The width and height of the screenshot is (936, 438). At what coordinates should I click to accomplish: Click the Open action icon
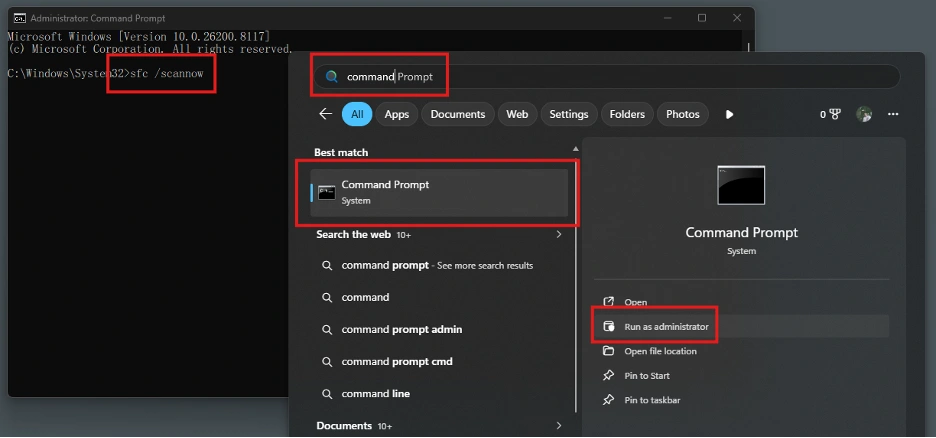pos(608,302)
